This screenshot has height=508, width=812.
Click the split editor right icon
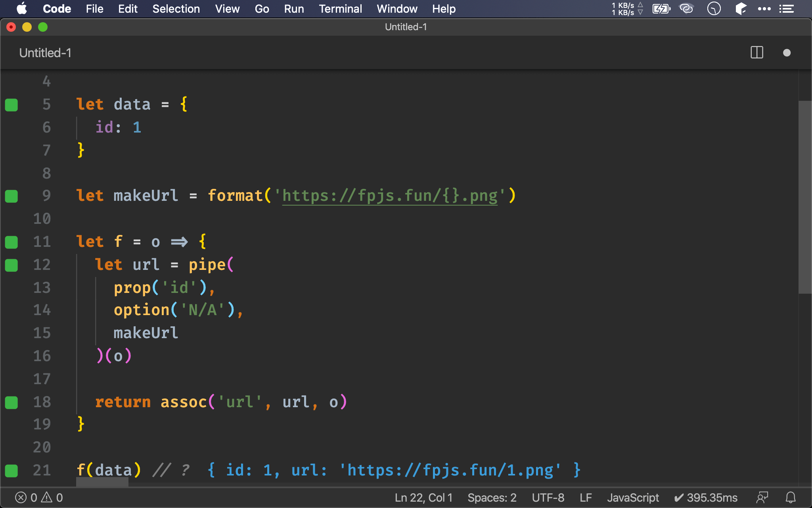coord(757,53)
